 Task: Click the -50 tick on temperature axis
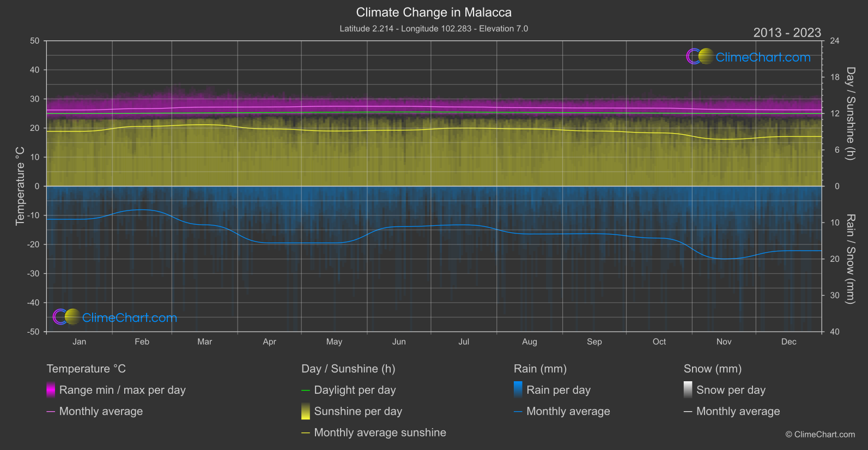pyautogui.click(x=33, y=332)
